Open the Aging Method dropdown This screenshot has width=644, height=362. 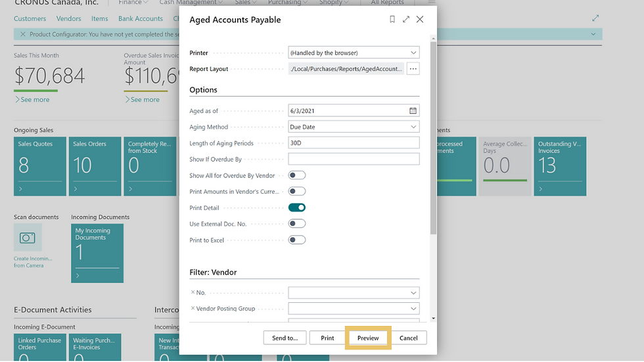413,127
